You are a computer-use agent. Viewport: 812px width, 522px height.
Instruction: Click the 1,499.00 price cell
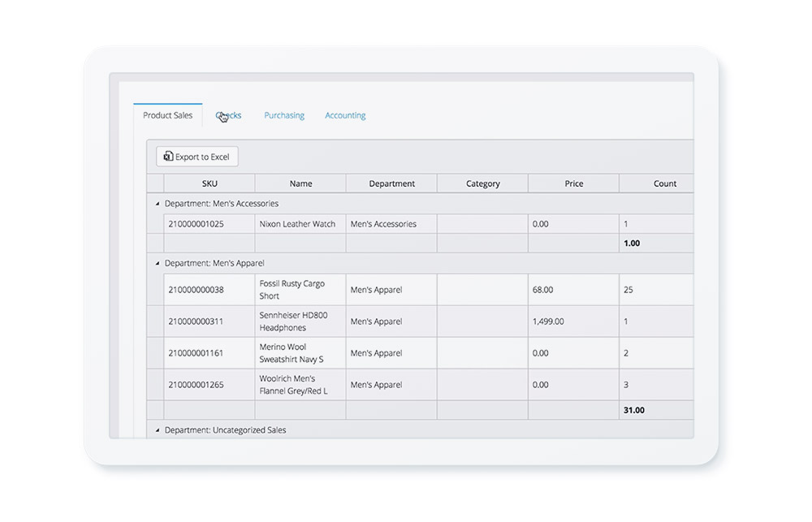click(x=574, y=321)
